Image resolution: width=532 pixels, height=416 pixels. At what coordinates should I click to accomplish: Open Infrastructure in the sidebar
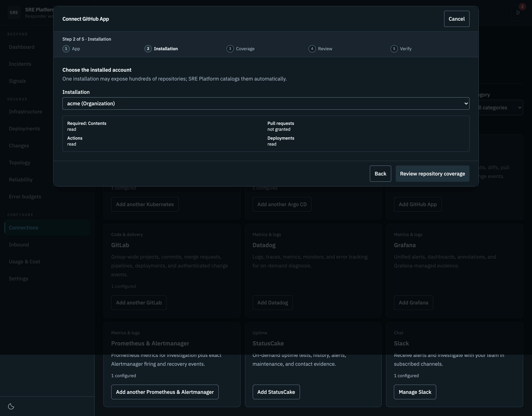coord(25,112)
